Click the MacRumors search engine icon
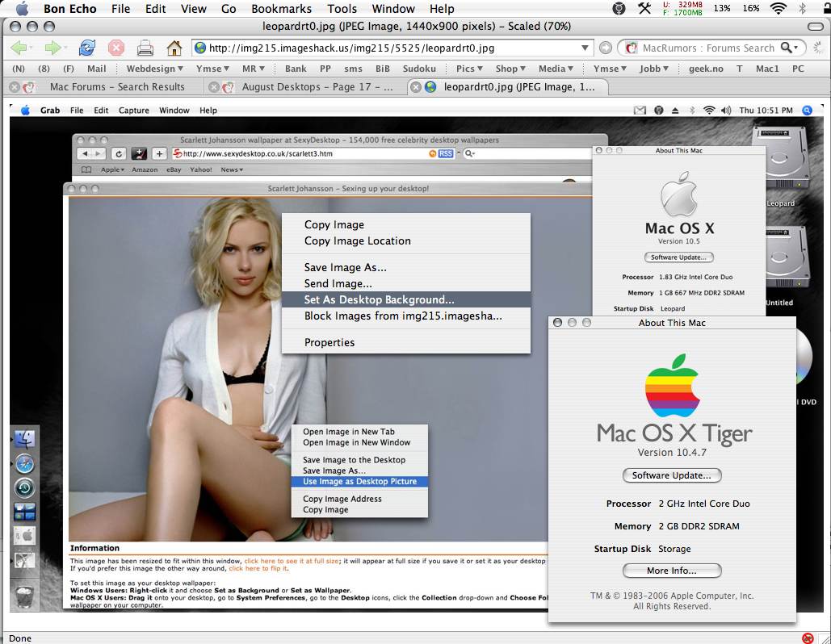831x644 pixels. point(631,48)
